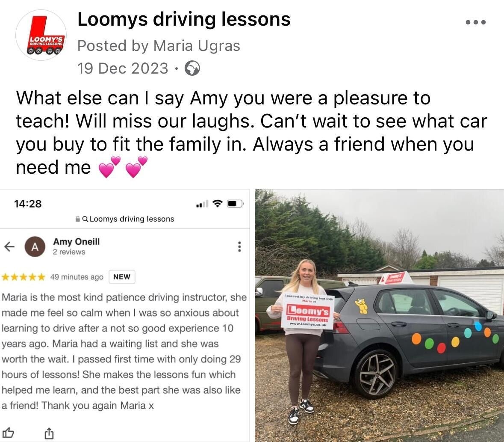Viewport: 504px width, 442px height.
Task: Tap the back arrow beside Amy Oneill
Action: point(9,246)
